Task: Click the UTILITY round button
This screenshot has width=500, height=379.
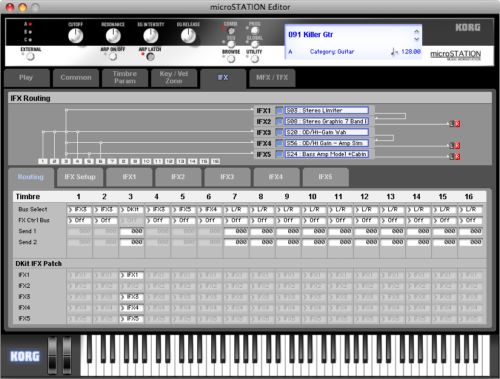Action: click(255, 59)
